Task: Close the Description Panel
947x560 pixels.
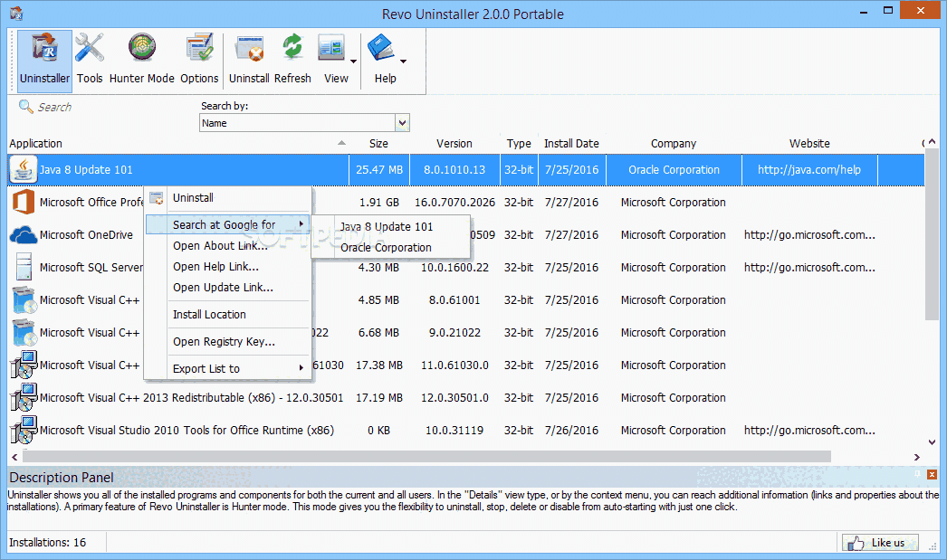Action: click(x=932, y=474)
